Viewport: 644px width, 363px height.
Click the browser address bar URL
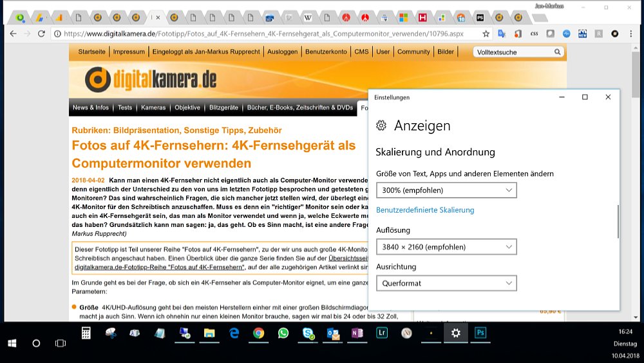click(263, 34)
